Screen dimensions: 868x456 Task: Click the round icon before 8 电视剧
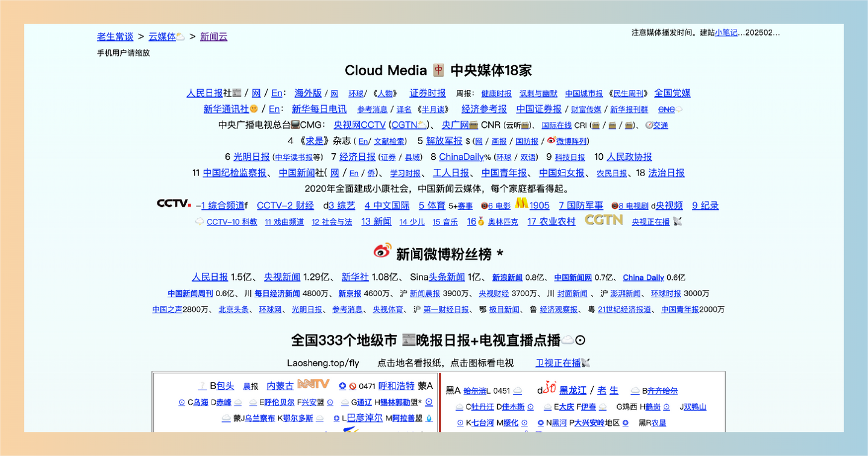tap(614, 206)
